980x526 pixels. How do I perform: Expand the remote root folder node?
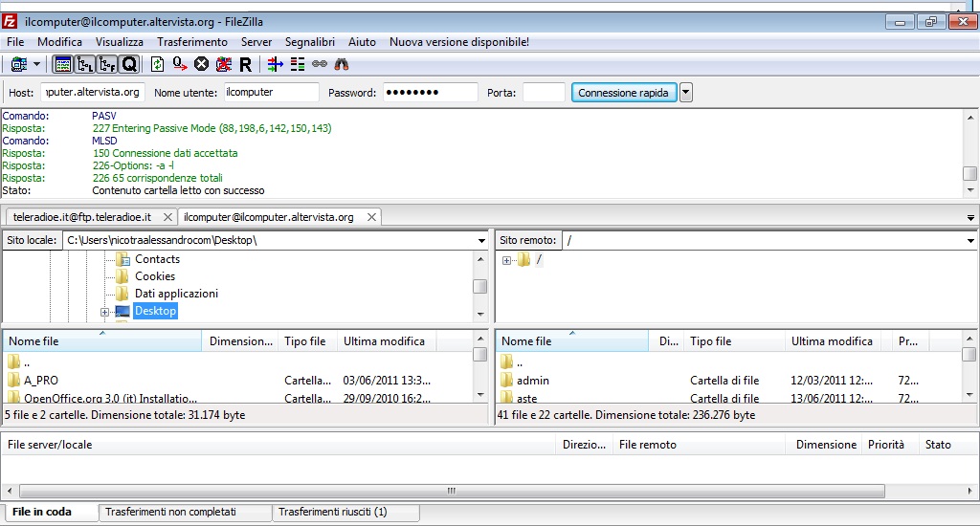(506, 260)
